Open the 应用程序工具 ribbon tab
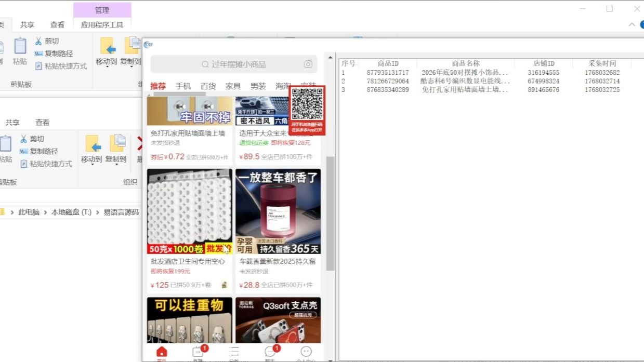 tap(102, 24)
